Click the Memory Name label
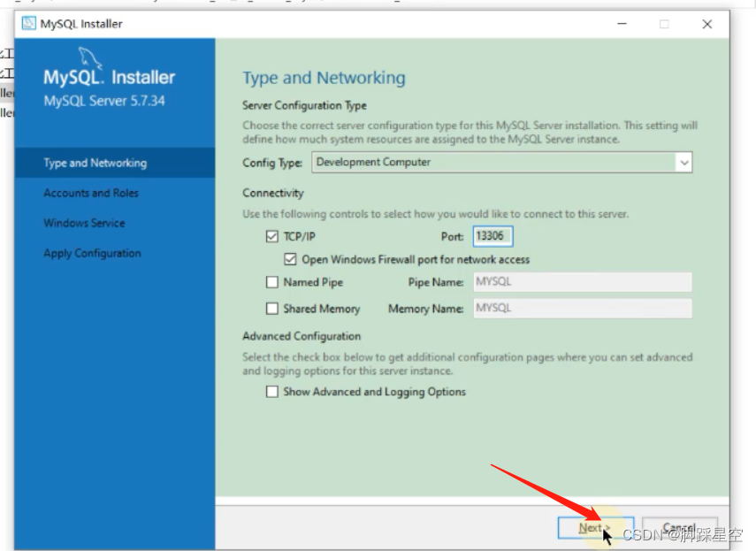This screenshot has height=551, width=756. [426, 309]
